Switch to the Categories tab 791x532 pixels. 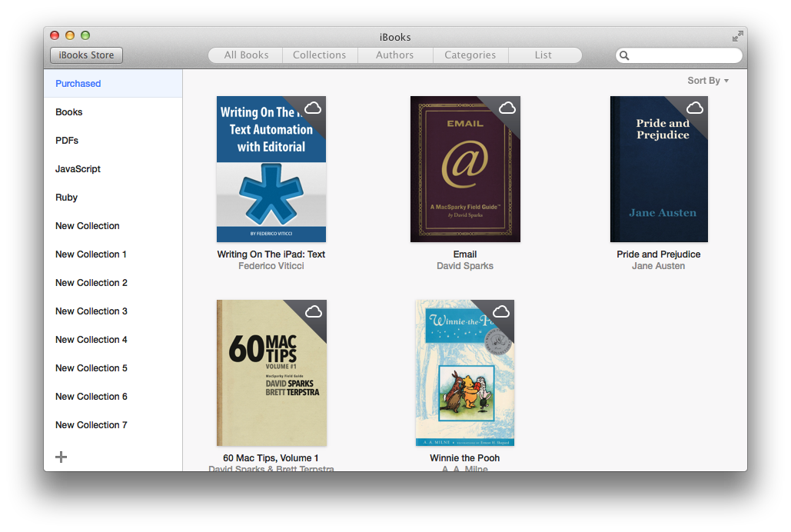tap(470, 55)
